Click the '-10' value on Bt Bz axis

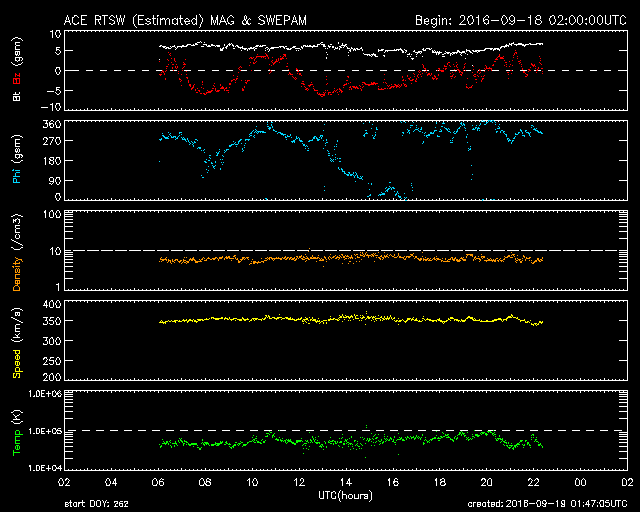(x=51, y=107)
